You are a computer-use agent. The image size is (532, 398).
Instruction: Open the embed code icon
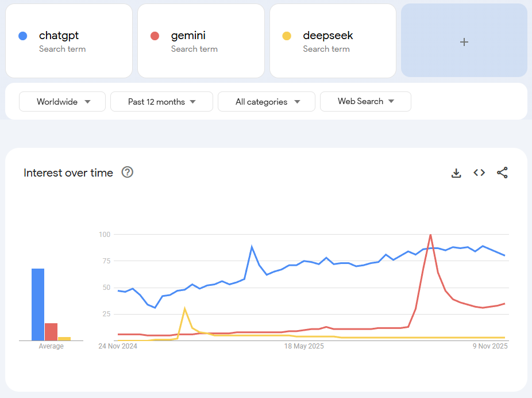(479, 173)
